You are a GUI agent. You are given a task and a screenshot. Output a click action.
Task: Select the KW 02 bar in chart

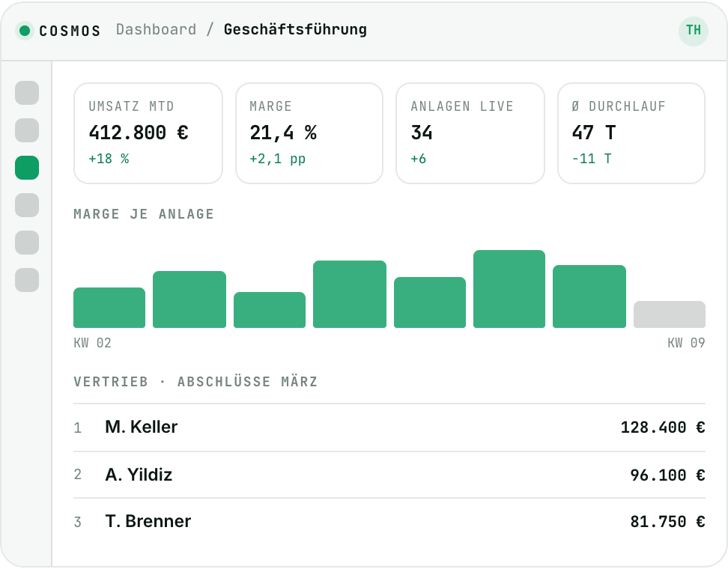[x=109, y=308]
